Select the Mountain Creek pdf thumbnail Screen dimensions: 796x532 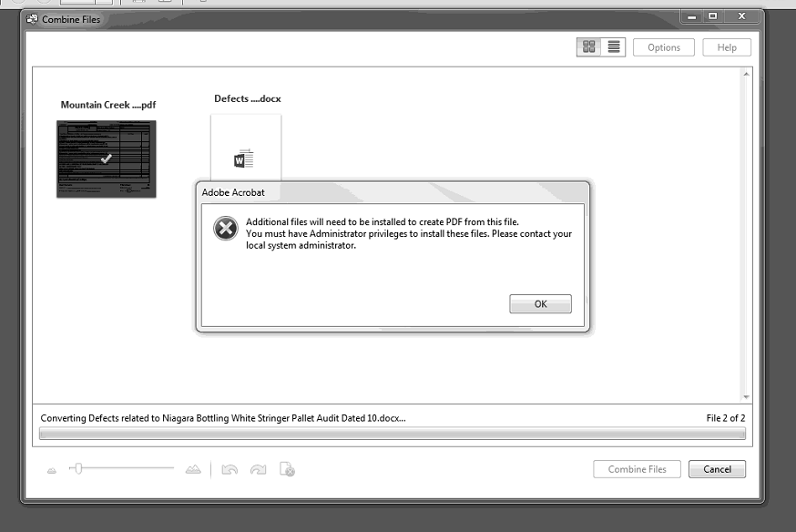click(106, 159)
